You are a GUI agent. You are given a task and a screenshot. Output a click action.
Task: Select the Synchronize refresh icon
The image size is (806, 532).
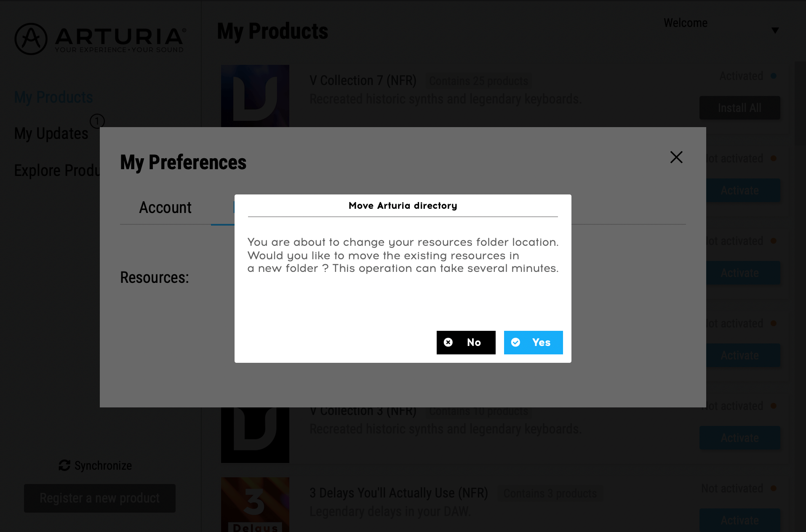coord(64,465)
